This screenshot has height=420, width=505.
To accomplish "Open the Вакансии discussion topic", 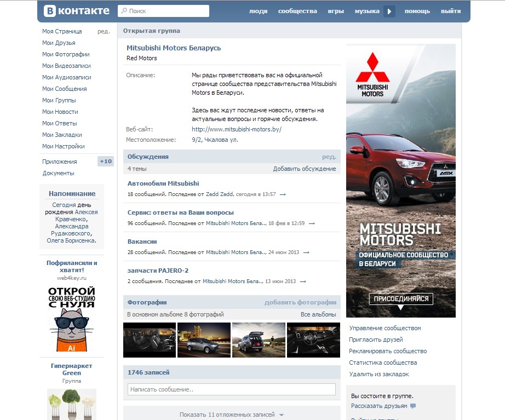I will [x=142, y=241].
